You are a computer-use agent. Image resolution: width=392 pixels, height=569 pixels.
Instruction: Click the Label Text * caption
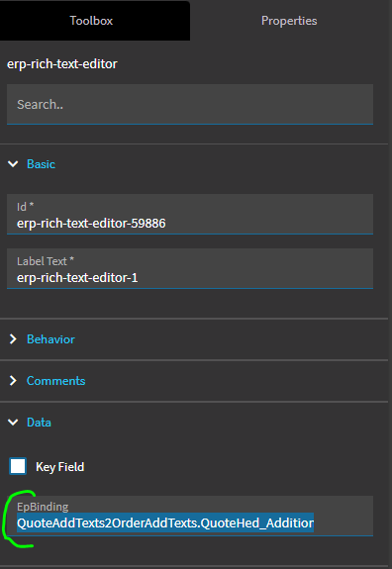click(x=46, y=261)
